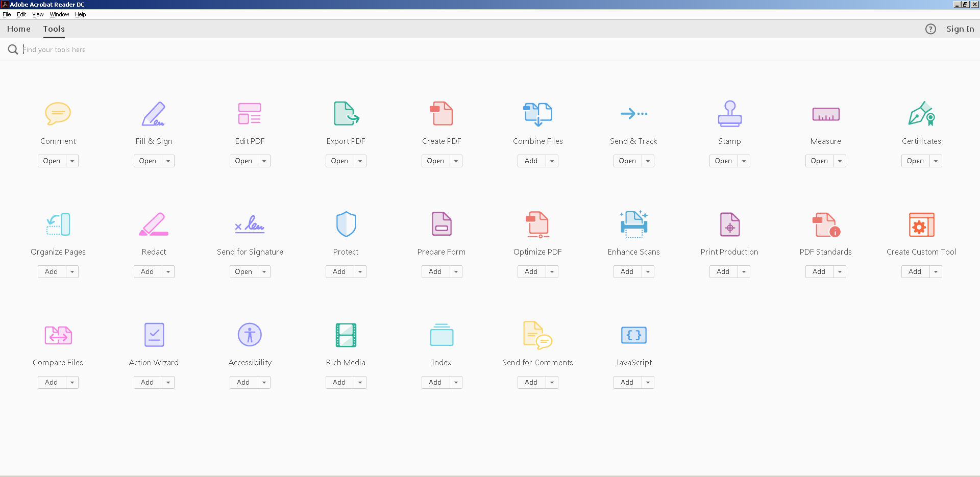This screenshot has width=980, height=477.
Task: Select the Enhance Scans scanner icon
Action: click(633, 224)
